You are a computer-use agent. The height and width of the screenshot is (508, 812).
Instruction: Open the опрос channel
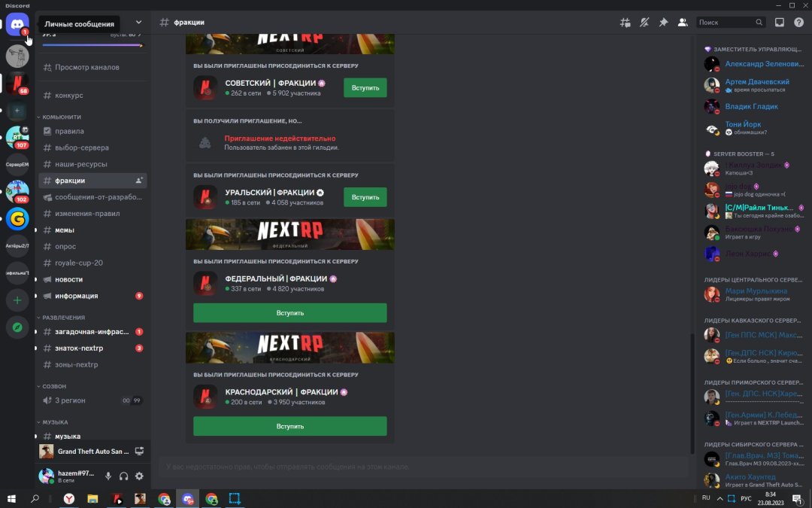click(x=92, y=246)
